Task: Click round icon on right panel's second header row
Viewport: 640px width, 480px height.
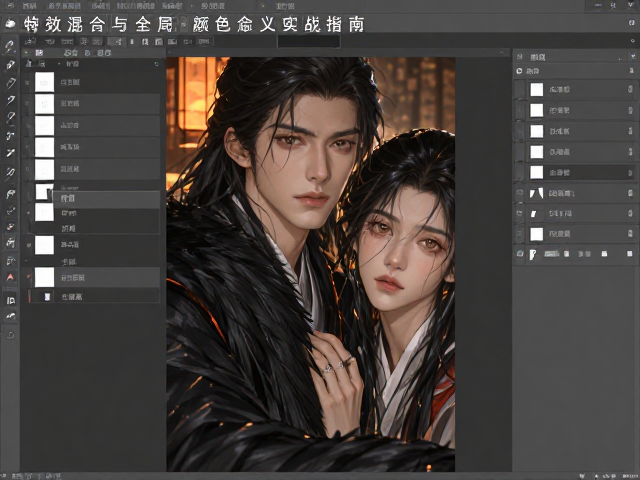Action: tap(519, 71)
